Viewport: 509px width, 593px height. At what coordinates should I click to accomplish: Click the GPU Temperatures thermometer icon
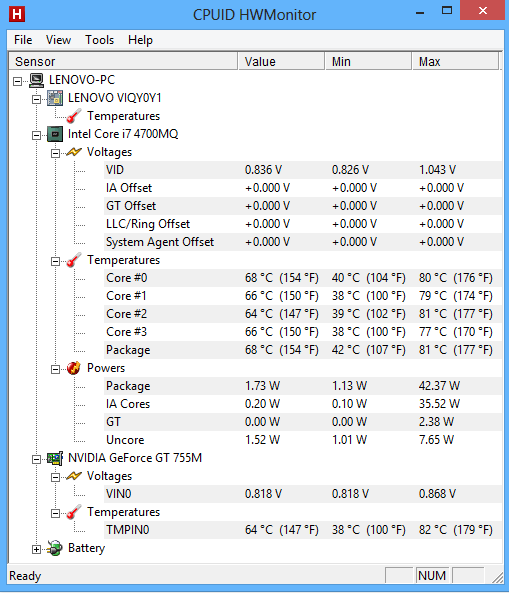click(74, 512)
